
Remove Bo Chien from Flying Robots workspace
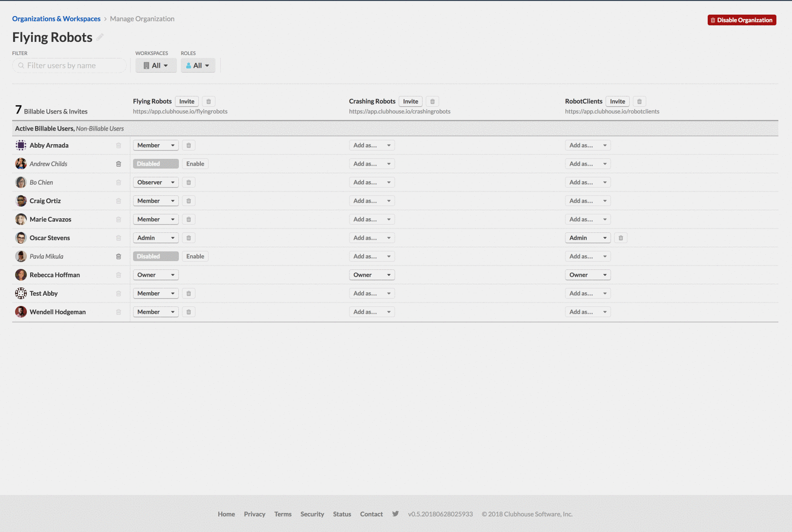tap(189, 182)
